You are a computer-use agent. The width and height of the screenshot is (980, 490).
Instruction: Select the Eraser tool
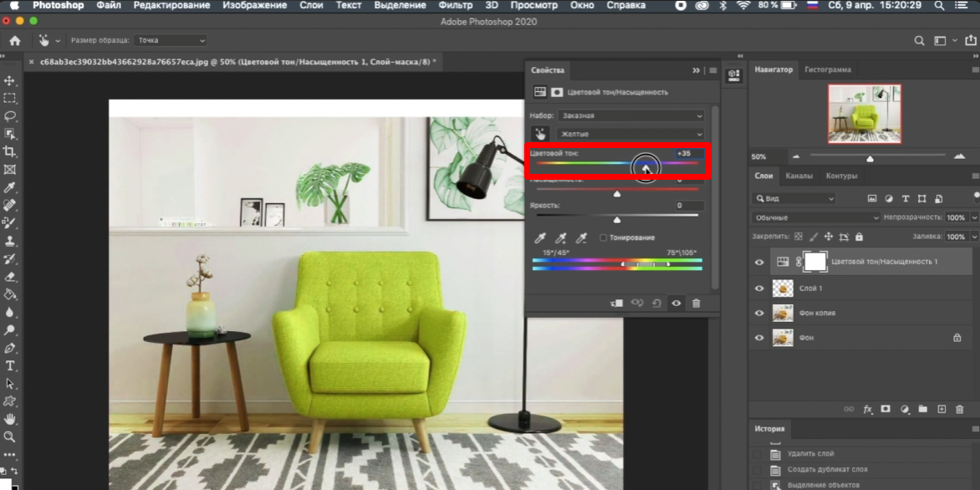(9, 276)
